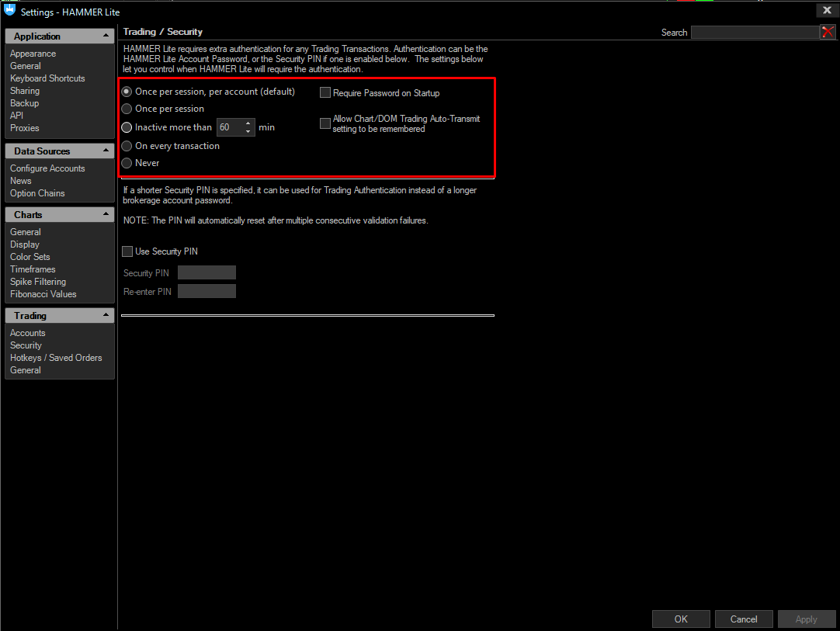Screen dimensions: 840x631
Task: Open Configure Accounts page
Action: tap(47, 168)
